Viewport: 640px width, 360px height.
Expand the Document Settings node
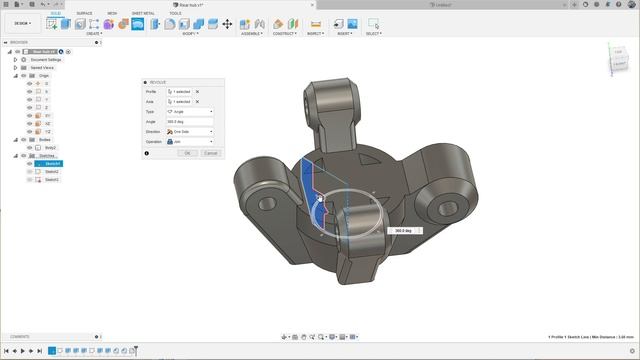pyautogui.click(x=16, y=60)
